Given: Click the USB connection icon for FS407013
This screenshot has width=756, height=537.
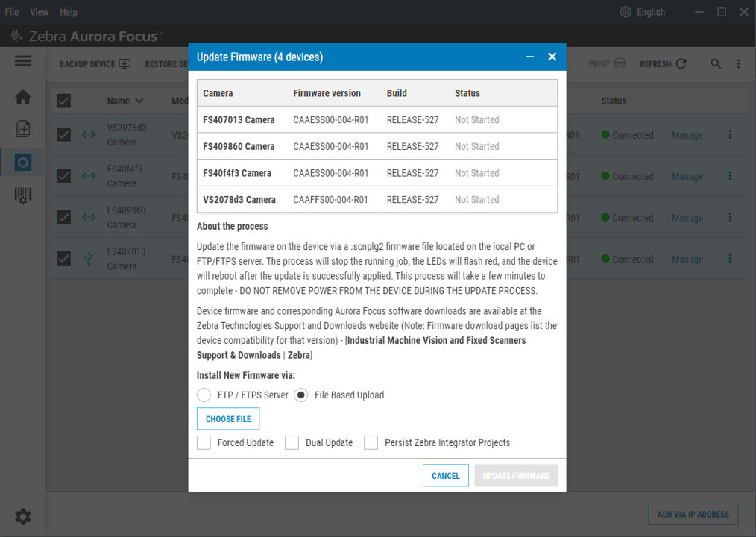Looking at the screenshot, I should (89, 259).
